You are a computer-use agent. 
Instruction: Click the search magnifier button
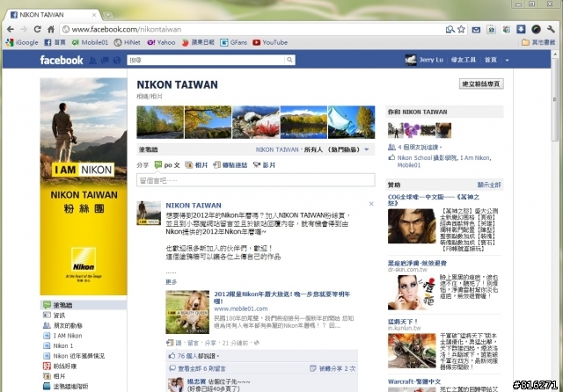click(x=289, y=60)
